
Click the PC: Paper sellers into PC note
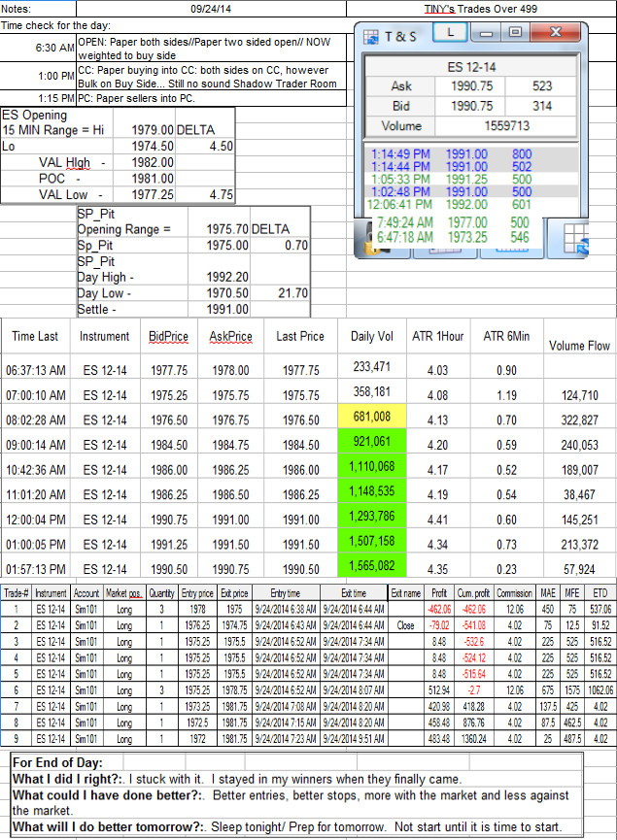pyautogui.click(x=137, y=98)
